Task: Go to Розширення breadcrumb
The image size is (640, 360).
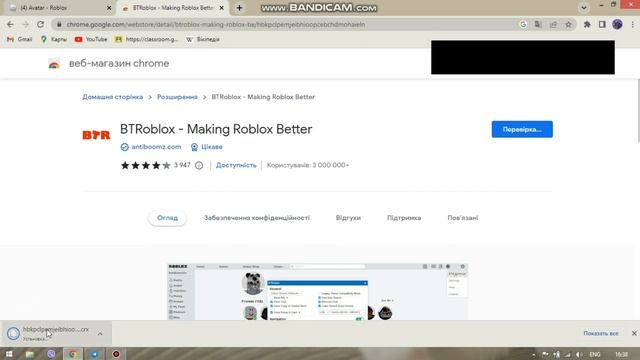Action: [177, 97]
